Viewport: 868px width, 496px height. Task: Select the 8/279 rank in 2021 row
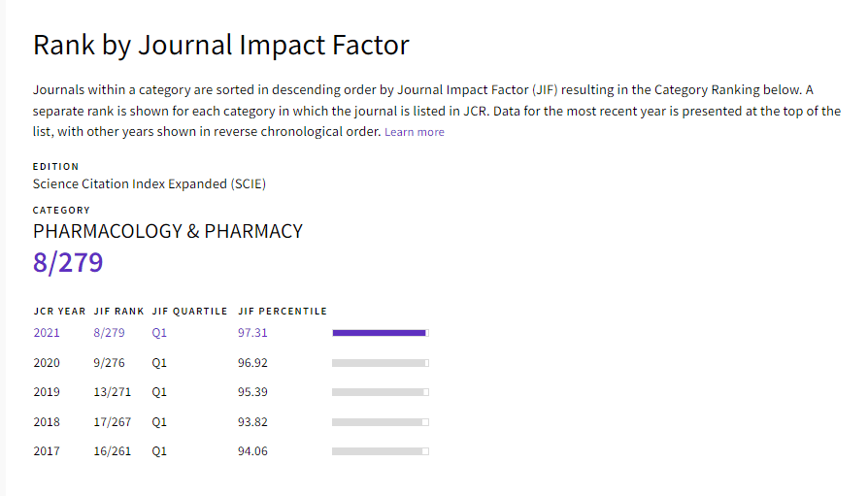pos(109,333)
